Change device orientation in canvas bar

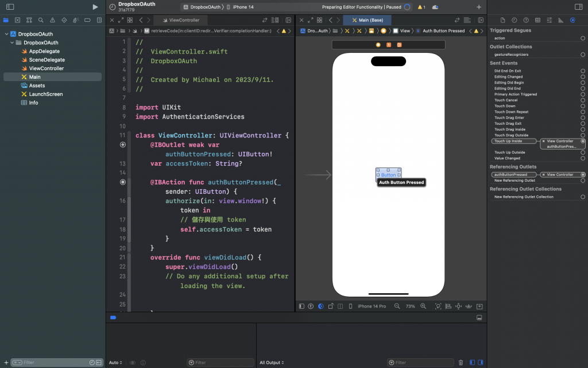pyautogui.click(x=331, y=306)
